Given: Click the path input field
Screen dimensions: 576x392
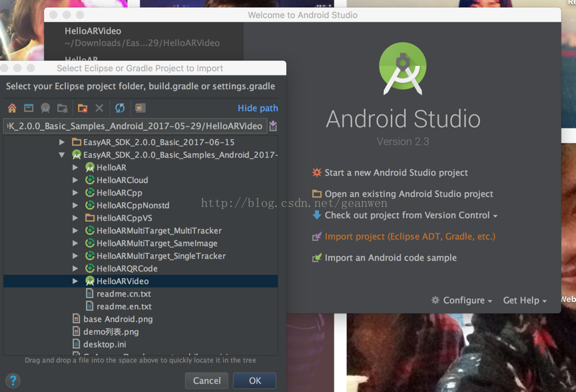Looking at the screenshot, I should pos(135,126).
